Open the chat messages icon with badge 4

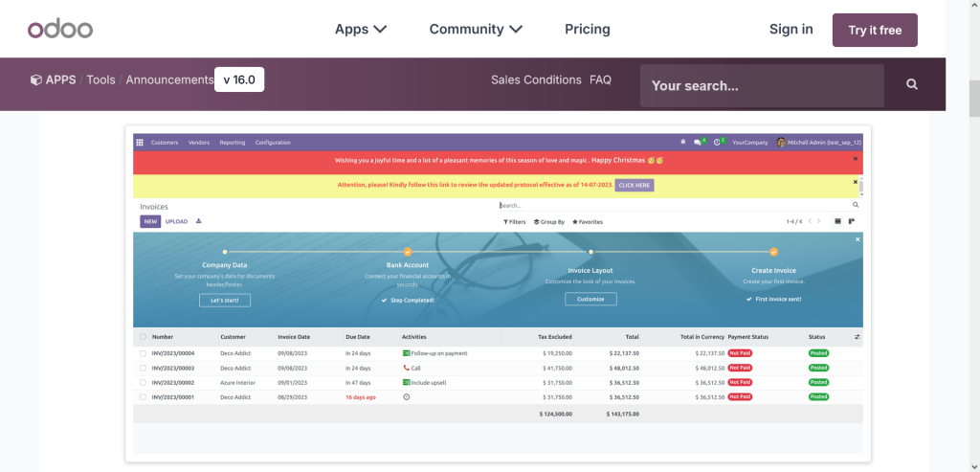click(x=700, y=143)
